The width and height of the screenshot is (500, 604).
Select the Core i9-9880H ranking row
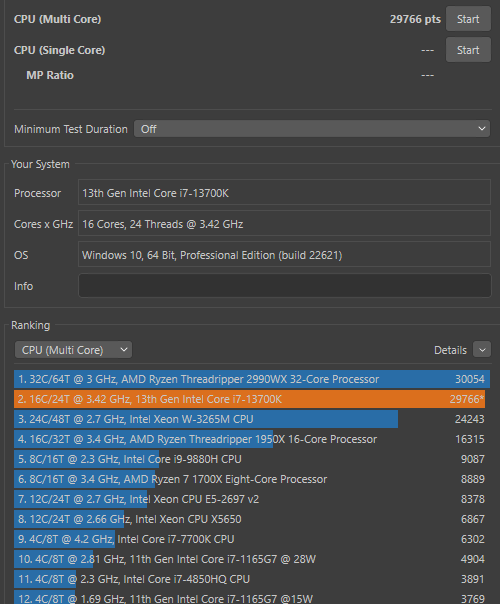click(x=252, y=459)
